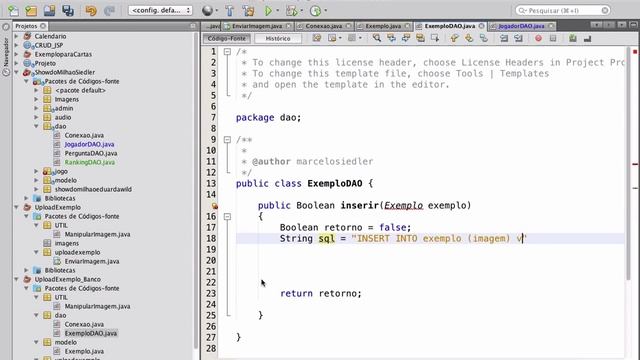Select EnviarImagem.java in the project tree
This screenshot has width=640, height=360.
point(92,261)
